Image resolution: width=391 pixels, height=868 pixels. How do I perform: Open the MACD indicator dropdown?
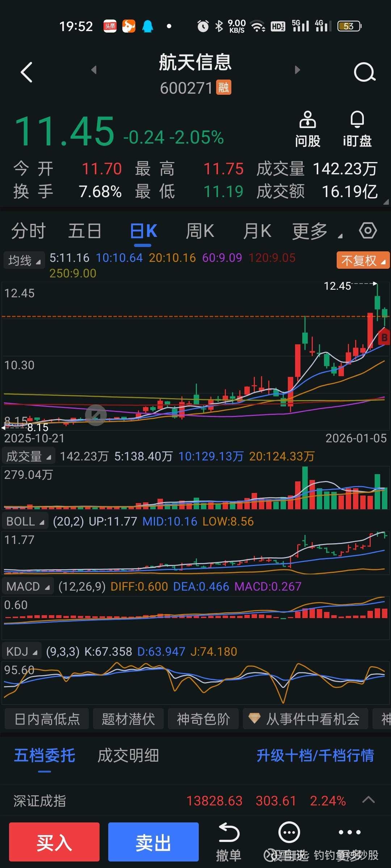(28, 586)
